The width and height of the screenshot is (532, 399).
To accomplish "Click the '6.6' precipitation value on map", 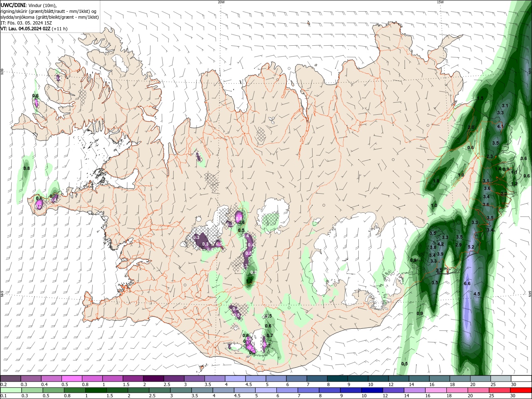I will point(467,283).
